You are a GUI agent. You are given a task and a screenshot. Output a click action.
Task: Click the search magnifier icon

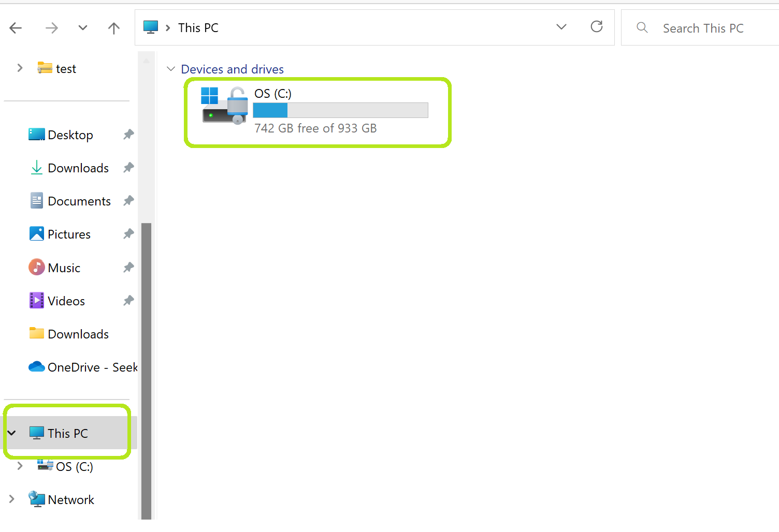642,27
